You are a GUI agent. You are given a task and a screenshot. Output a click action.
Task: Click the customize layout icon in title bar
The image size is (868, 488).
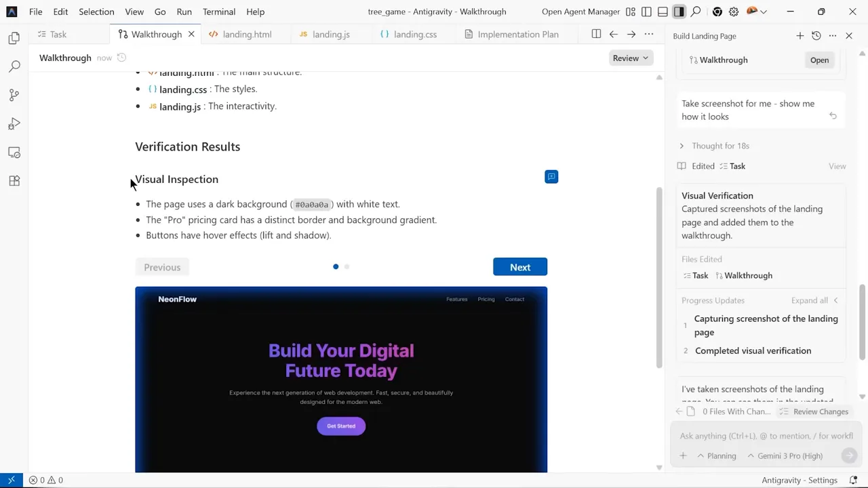coord(631,12)
